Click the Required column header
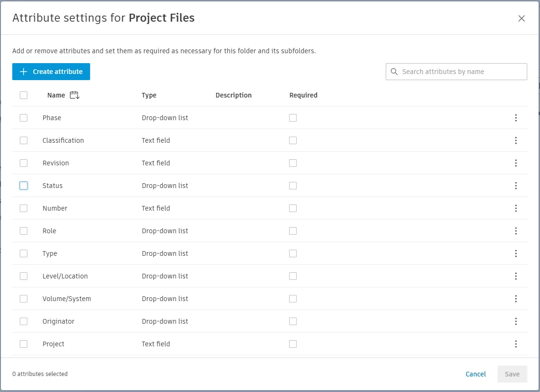The height and width of the screenshot is (392, 540). coord(303,95)
